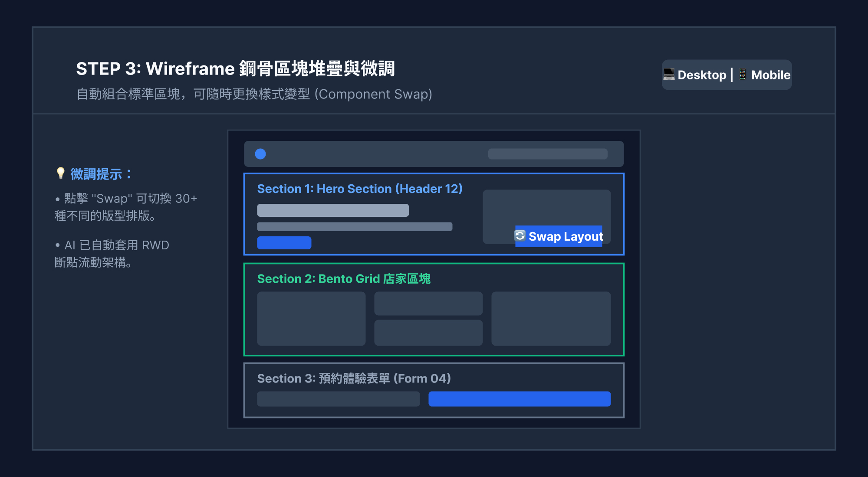Click the navbar menu placeholder bar

click(x=548, y=154)
